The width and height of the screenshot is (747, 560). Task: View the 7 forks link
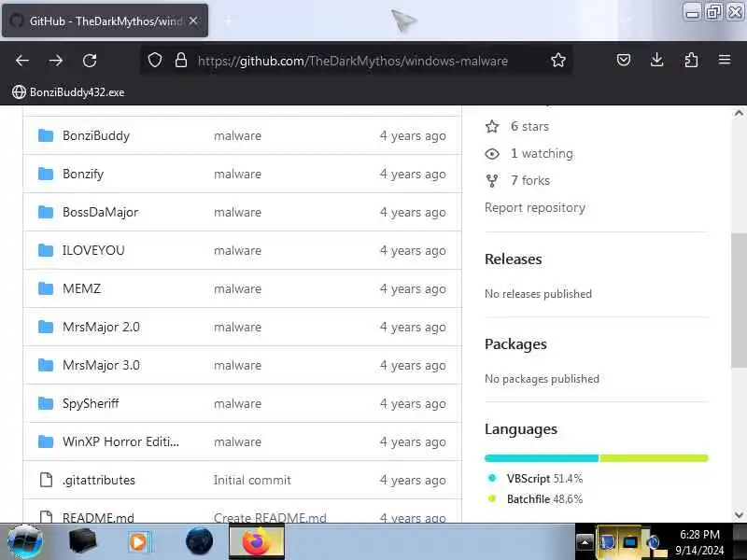(x=530, y=180)
